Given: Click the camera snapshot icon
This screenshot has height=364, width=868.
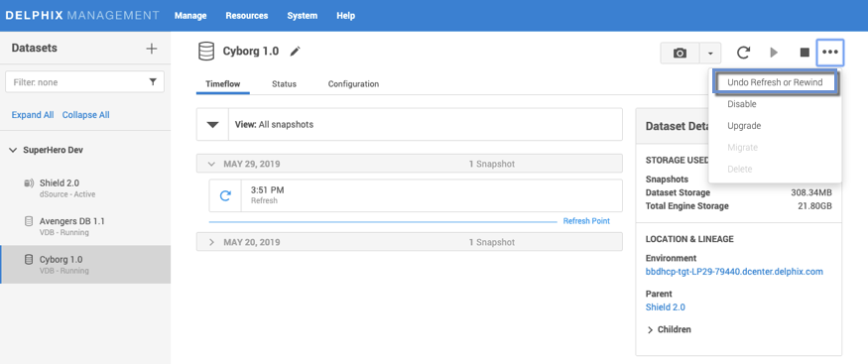Looking at the screenshot, I should (680, 54).
